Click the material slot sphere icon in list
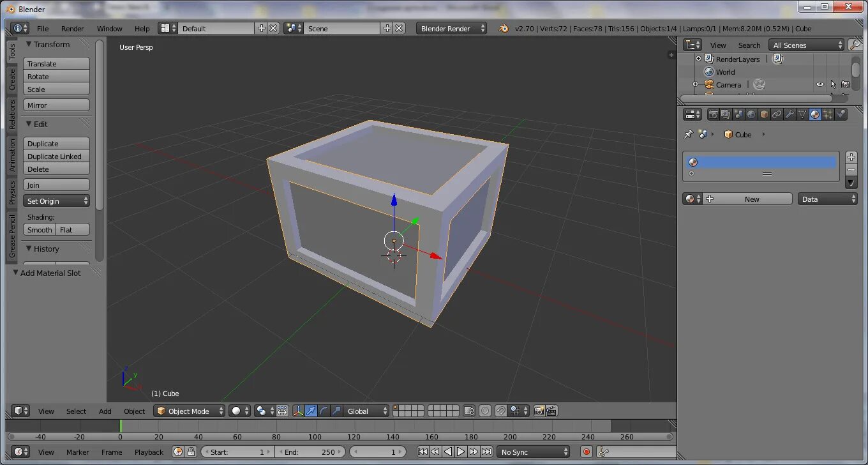Viewport: 868px width, 465px height. click(693, 162)
